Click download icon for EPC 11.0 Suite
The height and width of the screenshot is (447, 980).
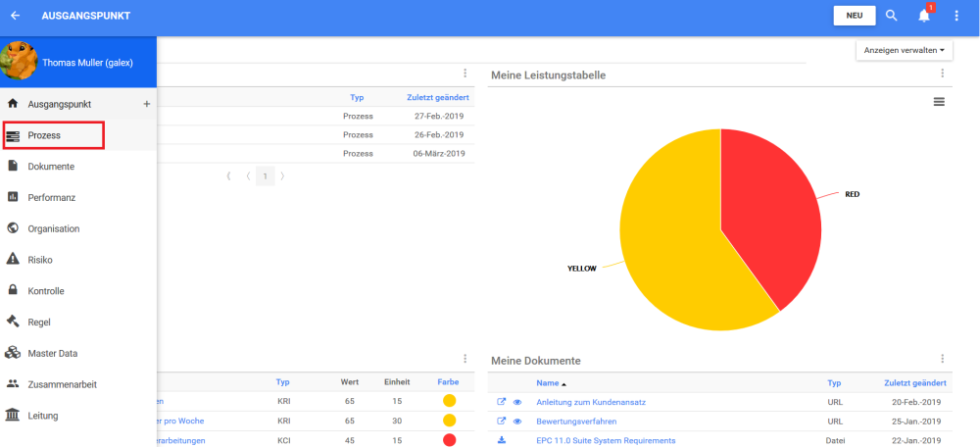(x=502, y=440)
